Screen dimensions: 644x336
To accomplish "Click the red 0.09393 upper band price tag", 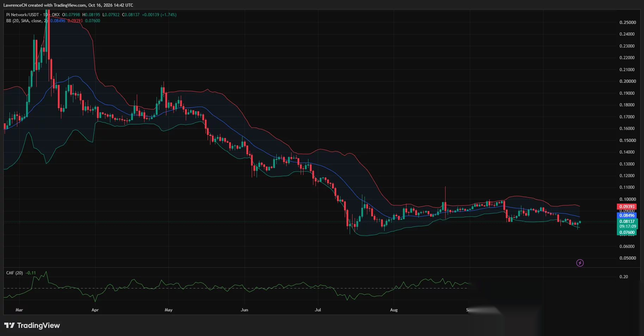I will pos(627,207).
